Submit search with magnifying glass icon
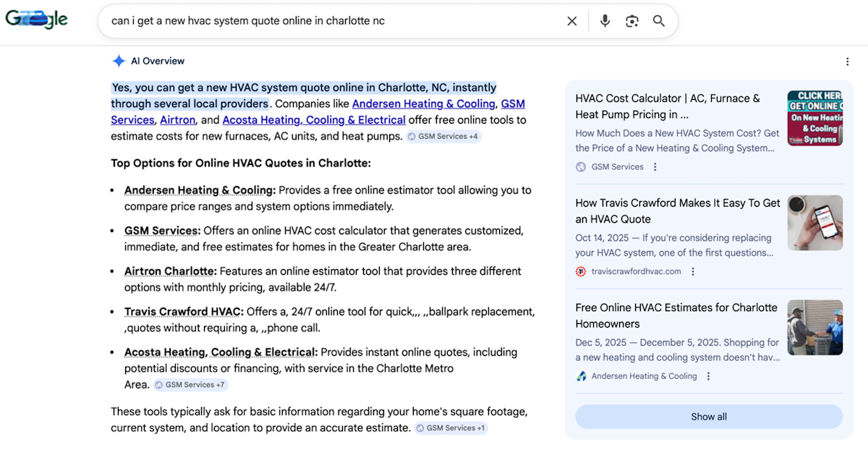868x460 pixels. 659,21
